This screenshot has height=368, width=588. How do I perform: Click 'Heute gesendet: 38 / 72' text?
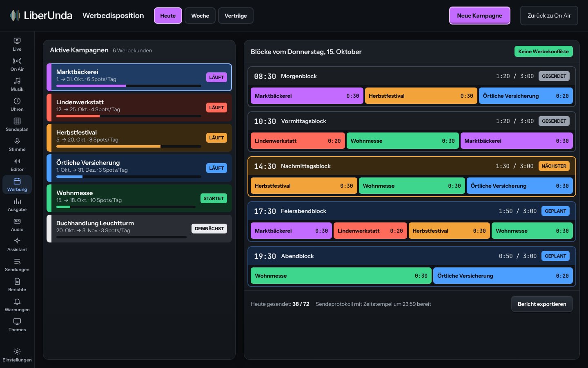click(x=280, y=304)
